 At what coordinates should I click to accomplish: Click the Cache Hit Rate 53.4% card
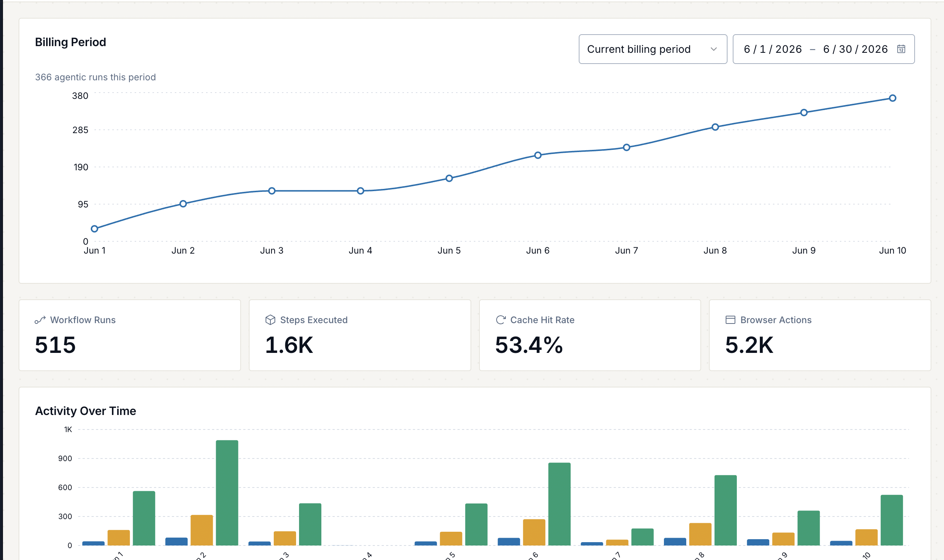tap(590, 335)
